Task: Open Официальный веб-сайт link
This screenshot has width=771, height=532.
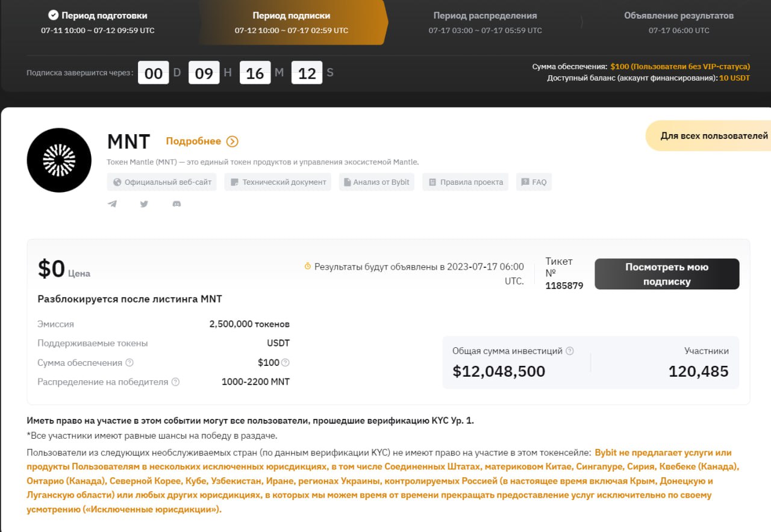Action: click(162, 182)
